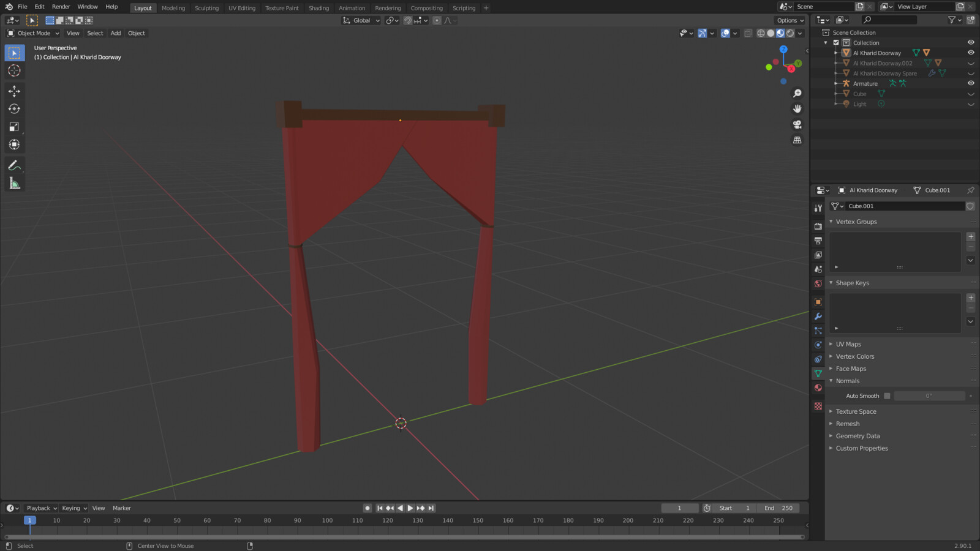Expand the UV Maps panel

pos(848,344)
